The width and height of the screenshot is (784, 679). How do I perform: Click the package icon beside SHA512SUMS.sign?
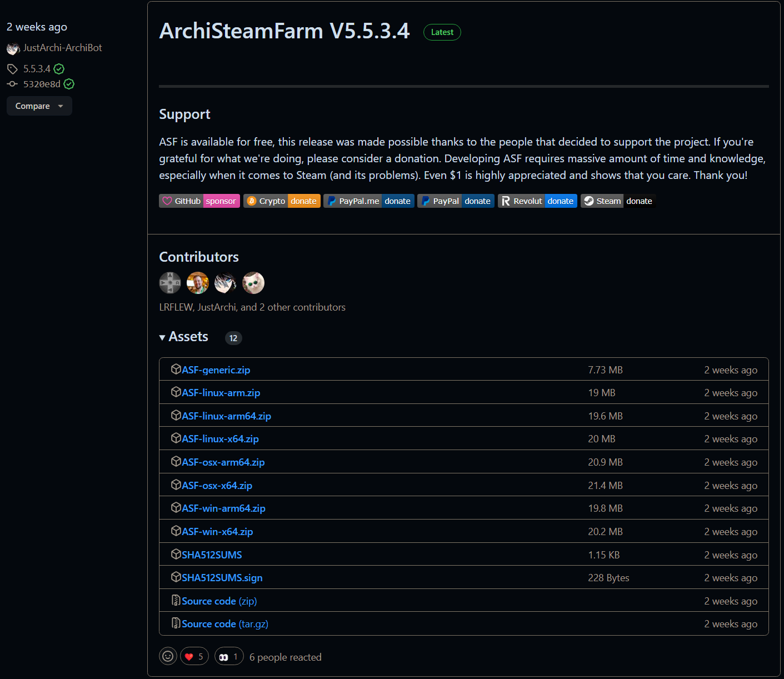coord(176,577)
